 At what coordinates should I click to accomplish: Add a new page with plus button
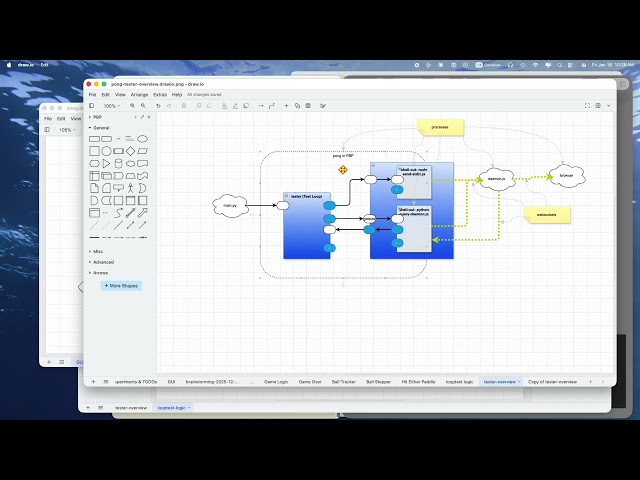click(93, 382)
